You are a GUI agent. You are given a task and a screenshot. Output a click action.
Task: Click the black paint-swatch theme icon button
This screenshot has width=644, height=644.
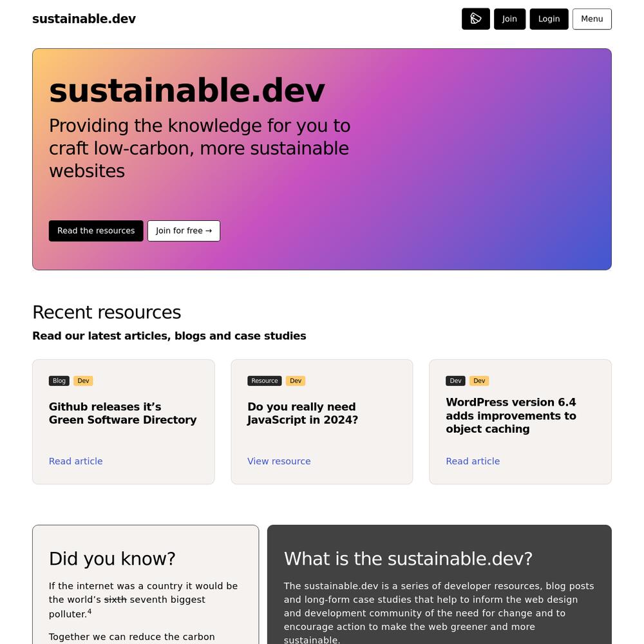point(476,19)
